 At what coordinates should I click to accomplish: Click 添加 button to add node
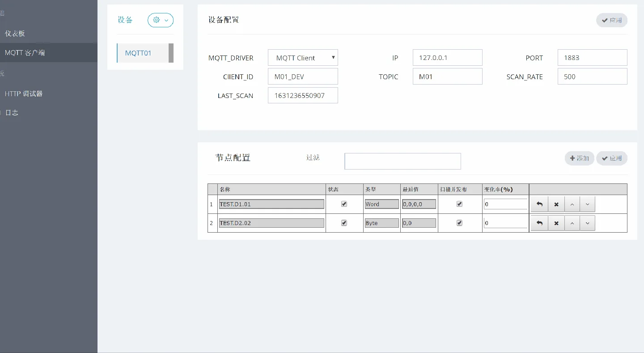pyautogui.click(x=580, y=158)
